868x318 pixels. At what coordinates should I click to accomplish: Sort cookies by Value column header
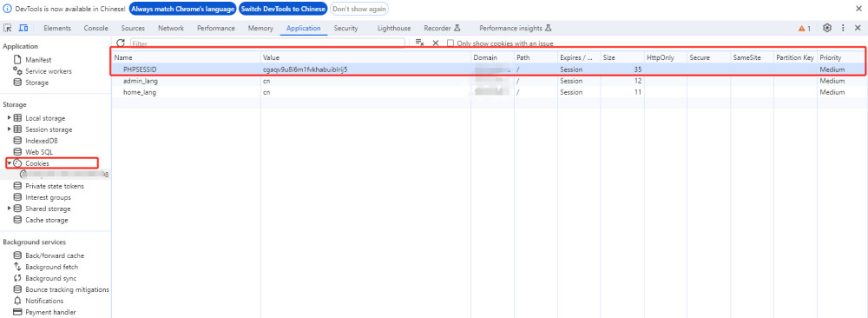tap(366, 57)
